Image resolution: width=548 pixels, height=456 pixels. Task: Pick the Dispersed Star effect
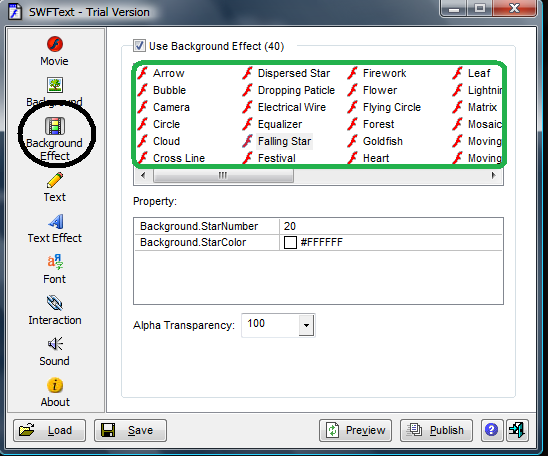(286, 73)
